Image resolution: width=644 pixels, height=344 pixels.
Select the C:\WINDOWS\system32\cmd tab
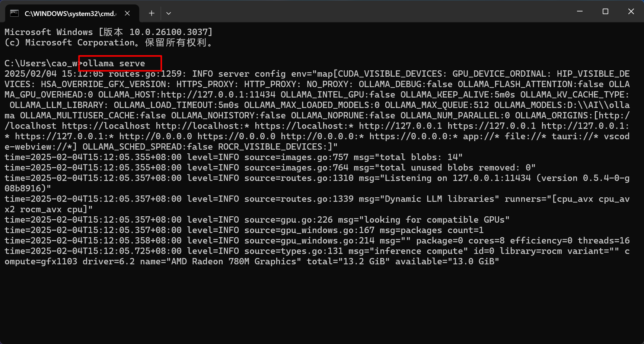[x=70, y=13]
